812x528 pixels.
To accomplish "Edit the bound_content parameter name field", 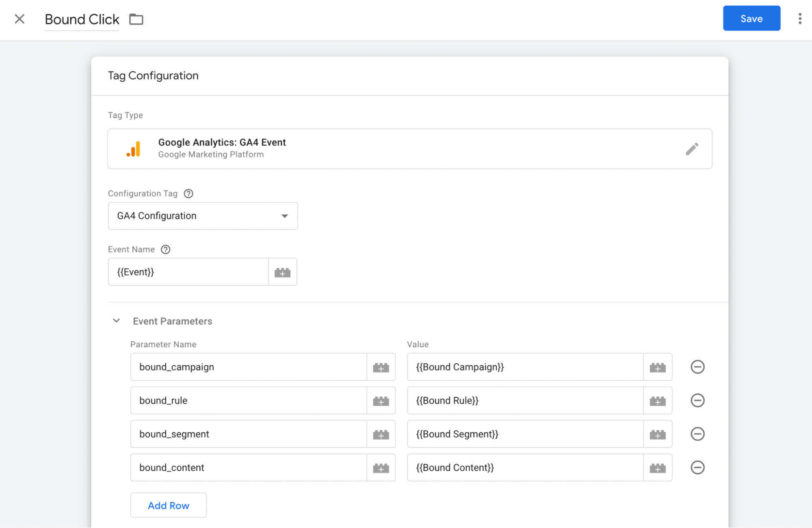I will 249,468.
